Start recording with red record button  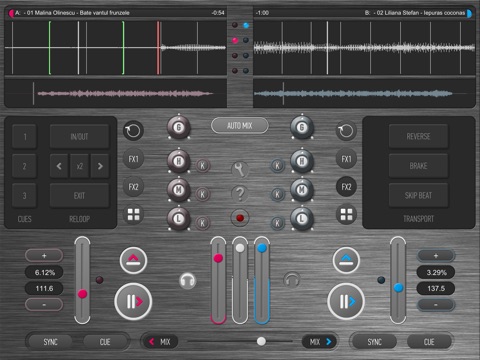click(240, 218)
